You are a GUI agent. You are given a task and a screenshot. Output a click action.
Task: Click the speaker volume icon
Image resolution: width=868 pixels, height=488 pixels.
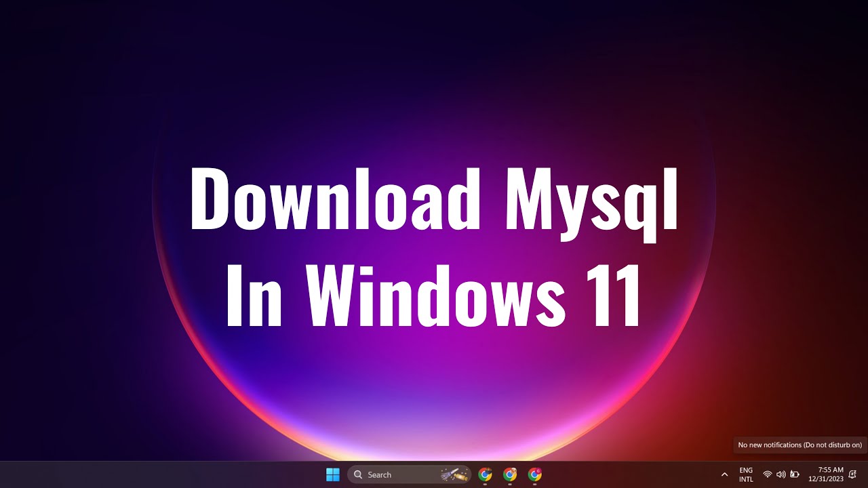pyautogui.click(x=781, y=474)
